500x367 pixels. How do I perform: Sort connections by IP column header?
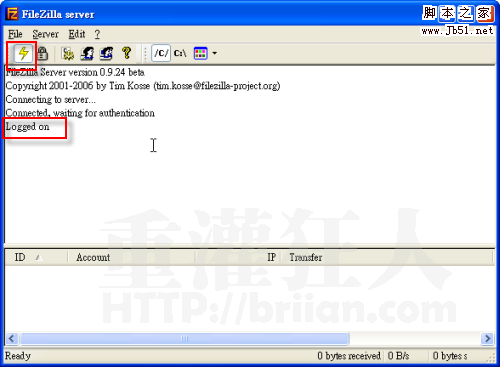[x=238, y=257]
